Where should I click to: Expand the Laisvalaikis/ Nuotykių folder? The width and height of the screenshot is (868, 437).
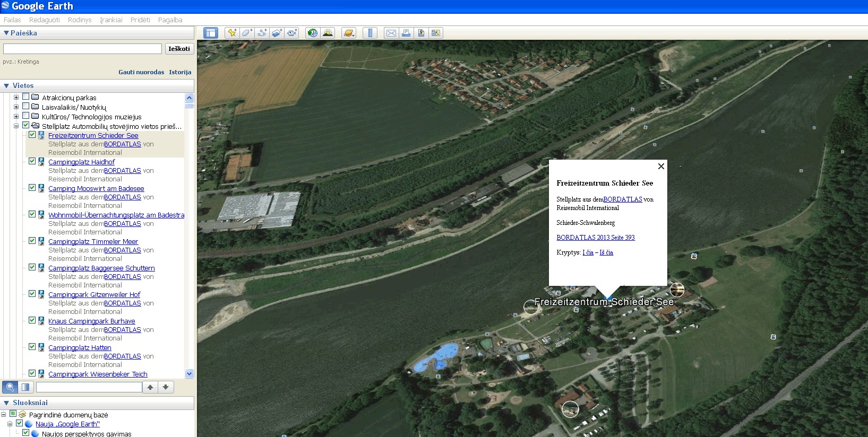coord(16,107)
